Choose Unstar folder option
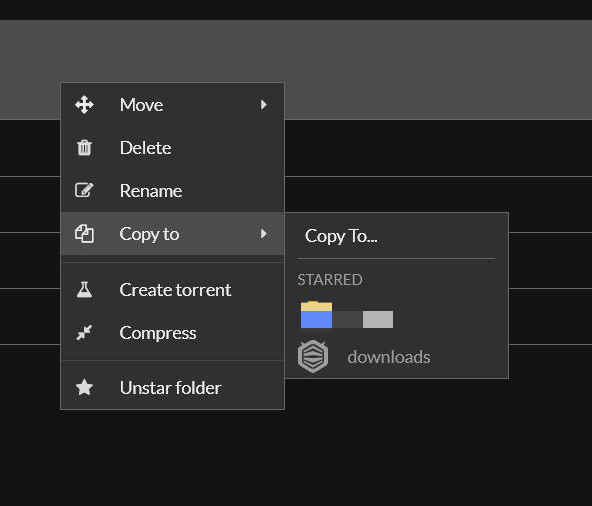592x506 pixels. [173, 387]
